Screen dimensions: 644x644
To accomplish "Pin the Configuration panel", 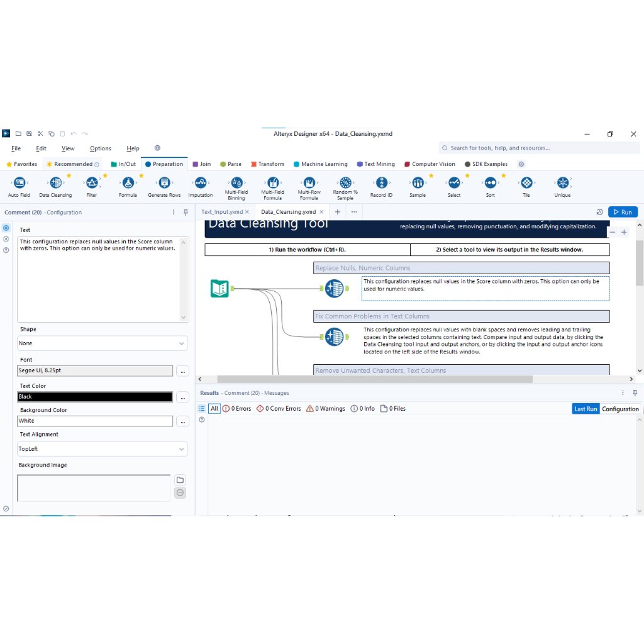I will [186, 213].
